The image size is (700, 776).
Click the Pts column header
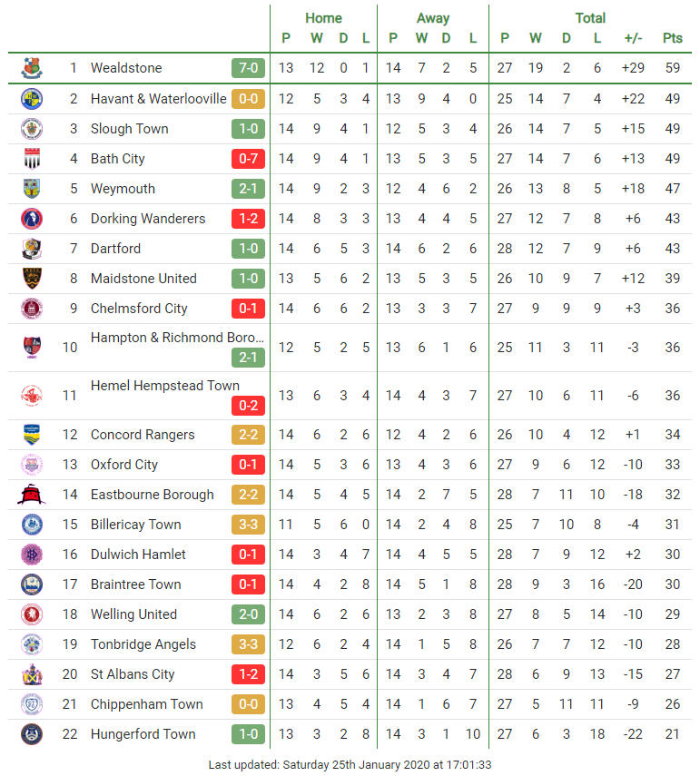[x=672, y=38]
